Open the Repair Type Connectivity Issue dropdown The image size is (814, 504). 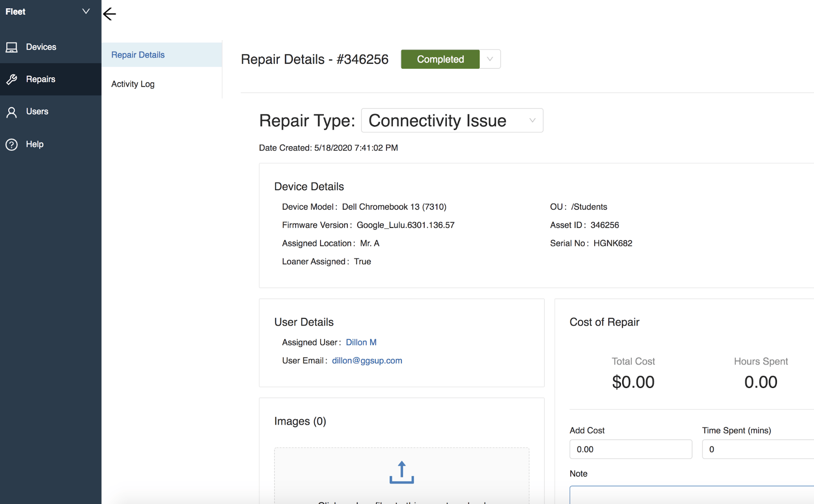click(452, 121)
